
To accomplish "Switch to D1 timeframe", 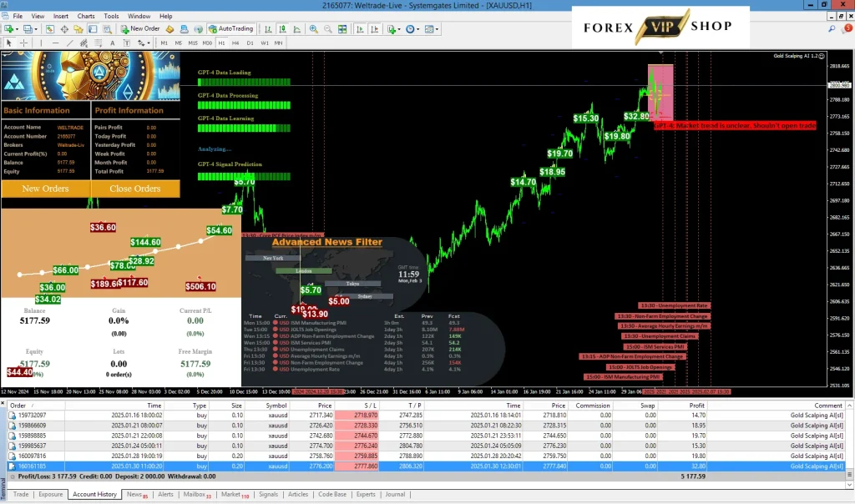I will click(250, 43).
